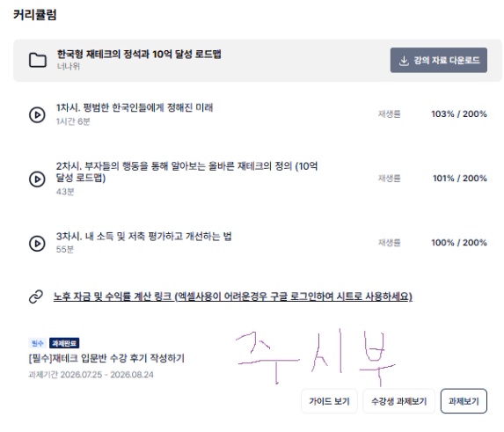The height and width of the screenshot is (432, 504).
Task: Click the 수강생 과제보기 button
Action: point(398,401)
